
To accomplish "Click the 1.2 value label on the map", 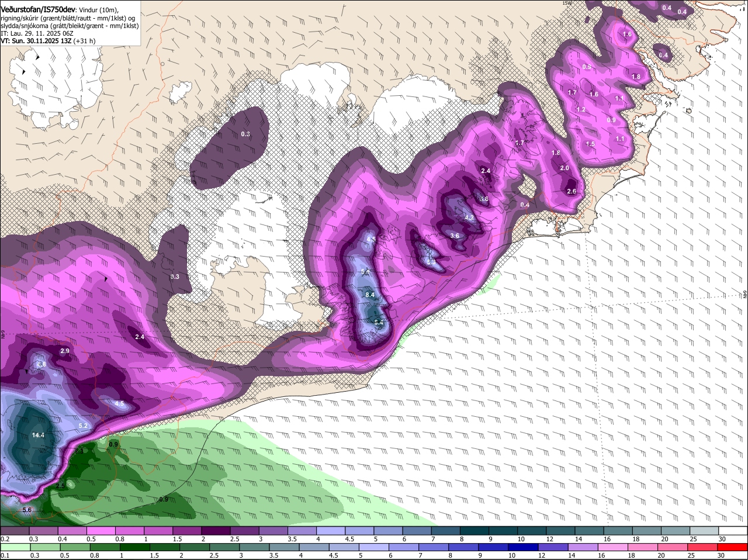I will point(581,110).
